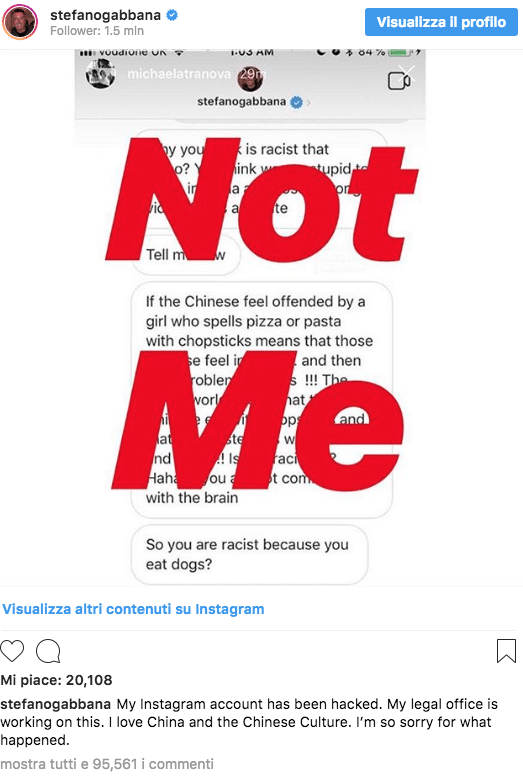
Task: Click the small round avatar above stefanogabbana
Action: coord(250,79)
